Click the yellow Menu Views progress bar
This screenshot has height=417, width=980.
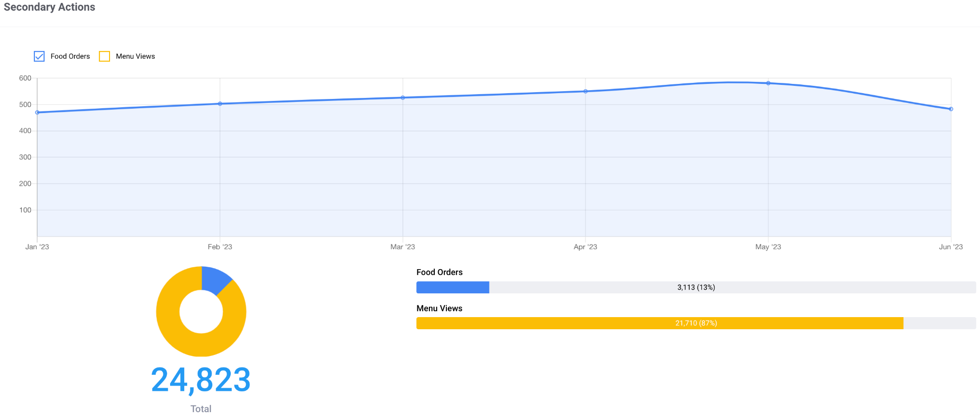pyautogui.click(x=660, y=323)
